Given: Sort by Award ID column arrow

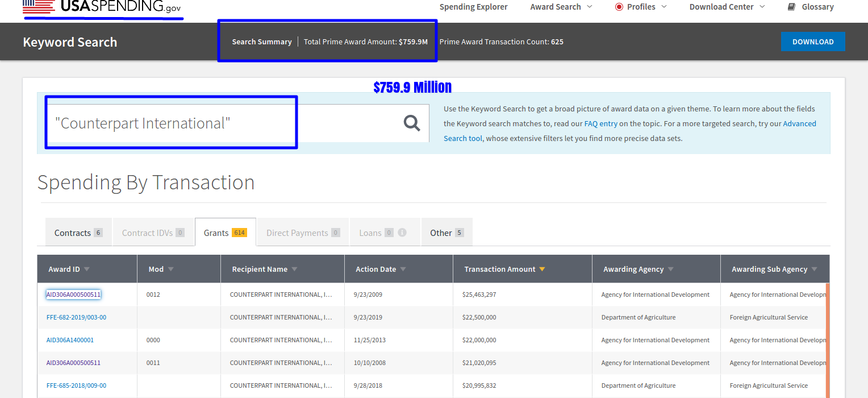Looking at the screenshot, I should click(87, 270).
